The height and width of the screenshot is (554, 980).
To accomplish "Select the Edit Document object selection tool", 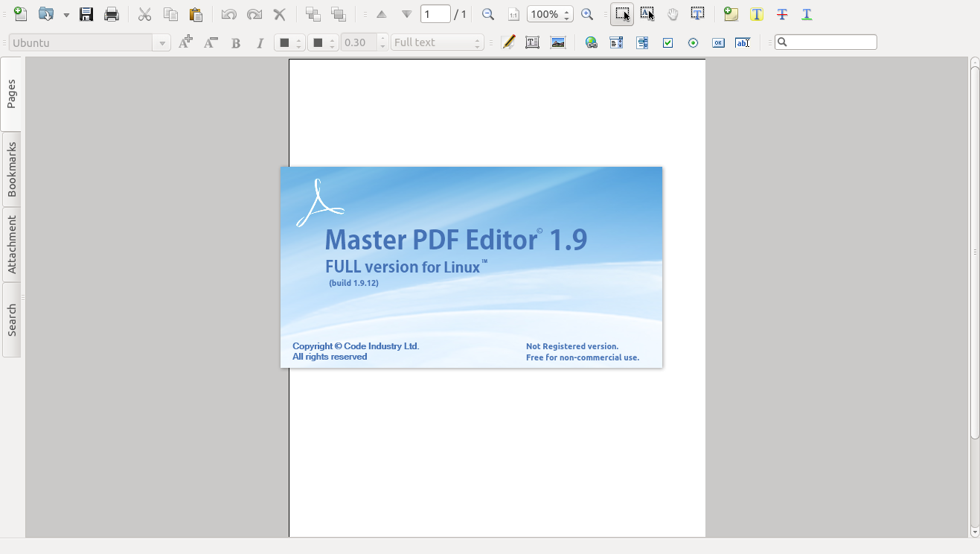I will tap(622, 14).
